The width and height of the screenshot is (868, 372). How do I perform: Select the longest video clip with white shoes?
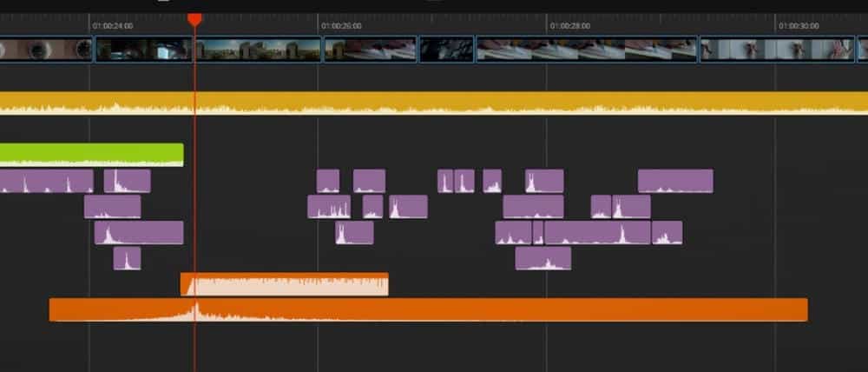pyautogui.click(x=587, y=50)
